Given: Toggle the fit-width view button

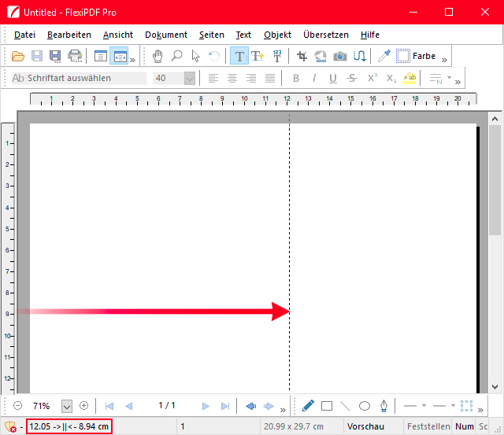Looking at the screenshot, I should pos(119,56).
